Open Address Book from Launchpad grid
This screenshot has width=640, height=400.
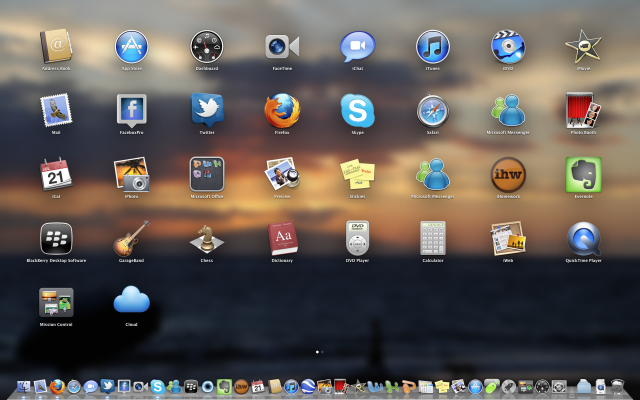click(56, 46)
